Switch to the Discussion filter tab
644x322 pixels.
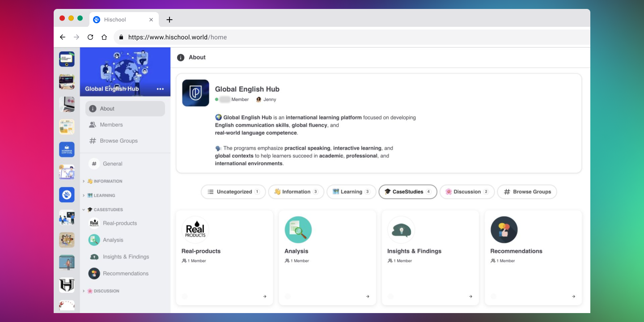tap(467, 192)
